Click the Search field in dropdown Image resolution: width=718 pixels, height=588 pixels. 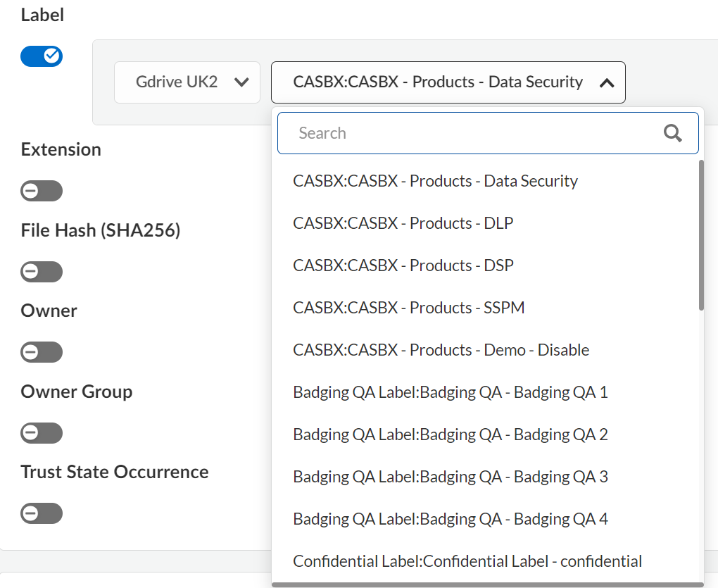472,133
